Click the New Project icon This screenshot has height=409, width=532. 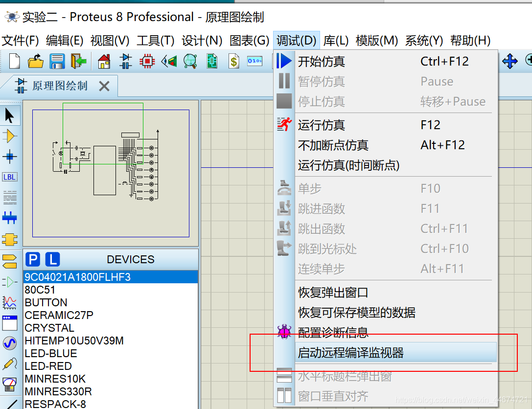(x=14, y=61)
